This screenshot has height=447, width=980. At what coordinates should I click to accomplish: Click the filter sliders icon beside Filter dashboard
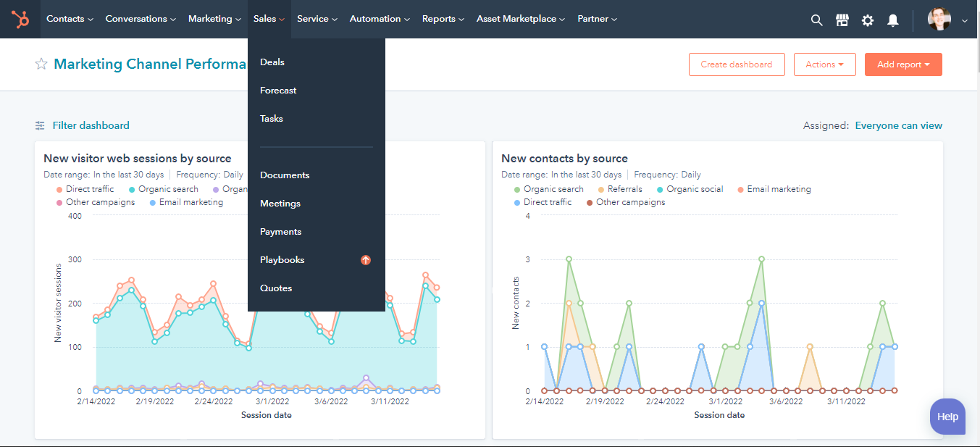[40, 125]
